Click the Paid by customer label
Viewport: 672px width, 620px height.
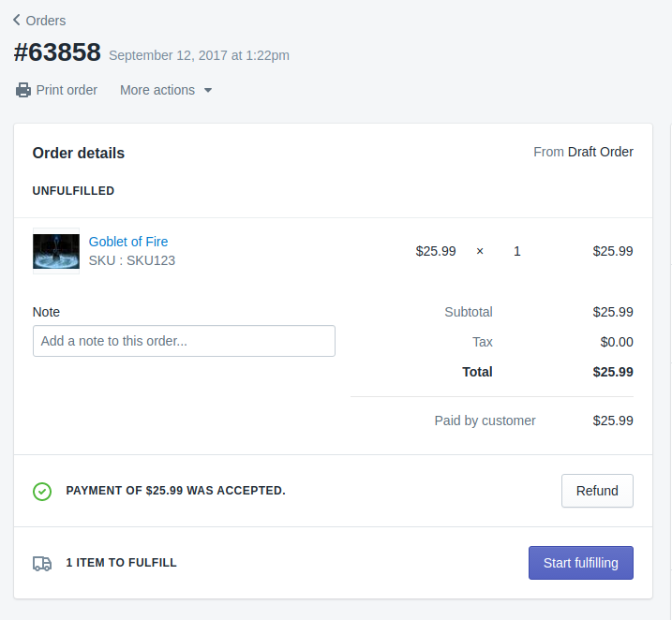point(485,421)
